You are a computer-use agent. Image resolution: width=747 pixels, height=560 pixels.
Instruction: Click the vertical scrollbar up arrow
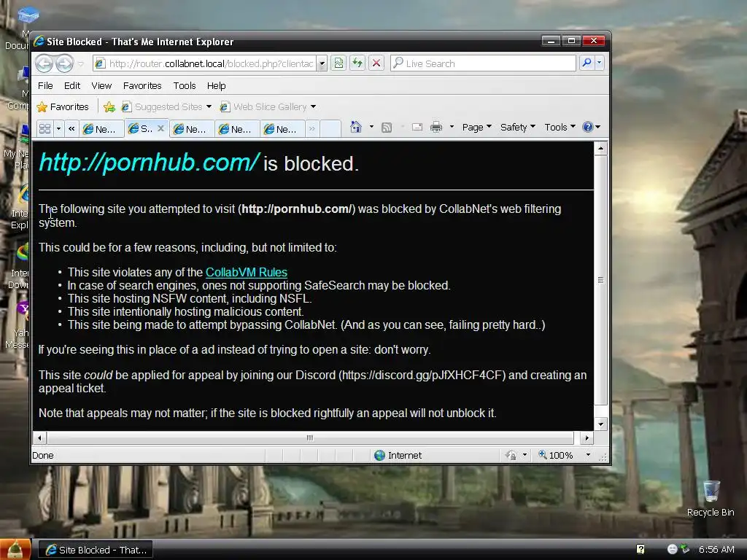click(x=601, y=149)
